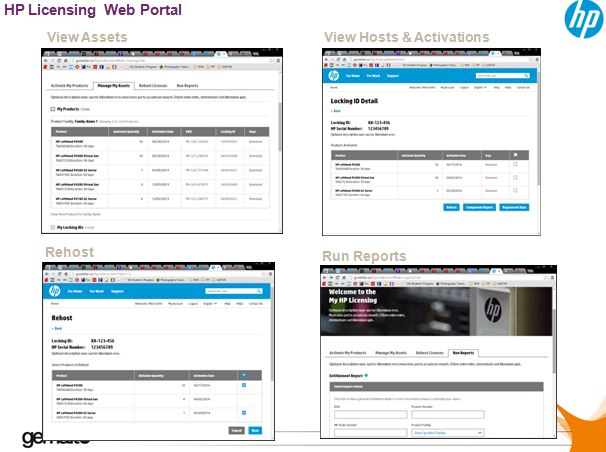Open Manage My Assets tab in Run Reports
Viewport: 606px width, 452px height.
pyautogui.click(x=391, y=353)
